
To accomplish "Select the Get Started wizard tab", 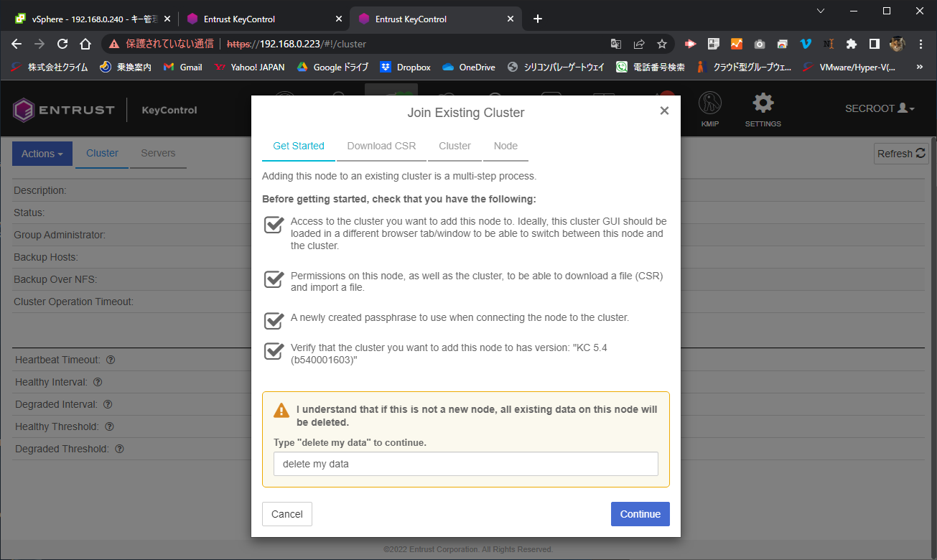I will (x=299, y=146).
